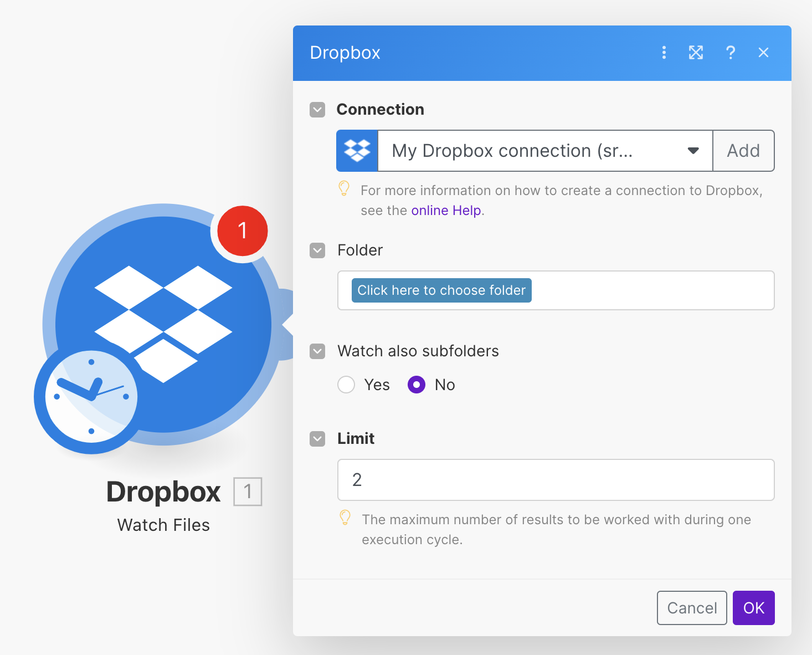Collapse the Limit section chevron
The height and width of the screenshot is (655, 812).
[317, 438]
